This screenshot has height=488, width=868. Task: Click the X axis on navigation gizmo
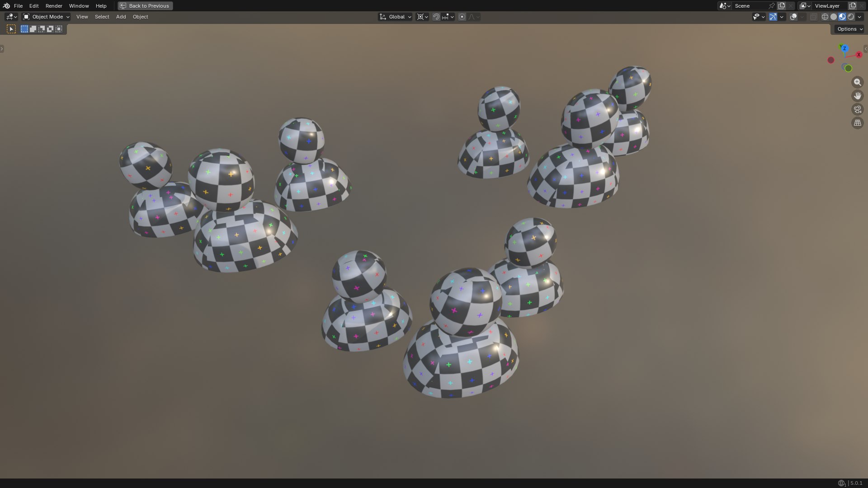(859, 55)
